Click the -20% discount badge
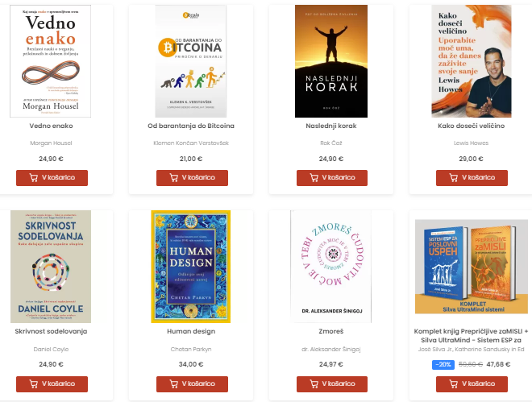 point(443,364)
